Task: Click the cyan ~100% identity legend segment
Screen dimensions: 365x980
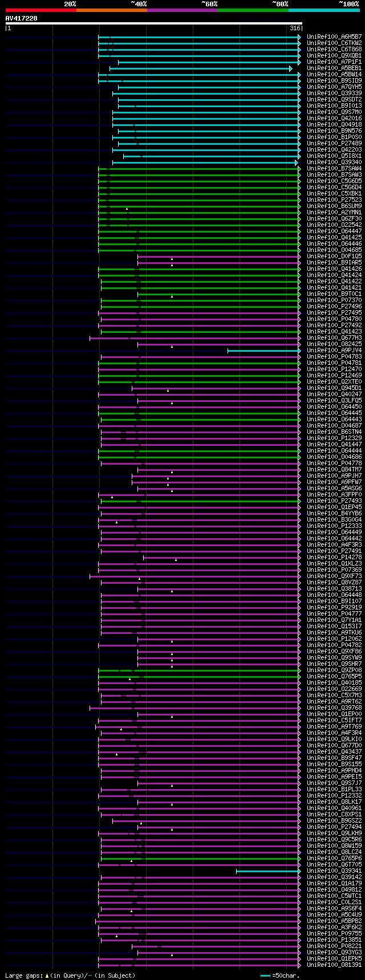Action: click(x=324, y=10)
